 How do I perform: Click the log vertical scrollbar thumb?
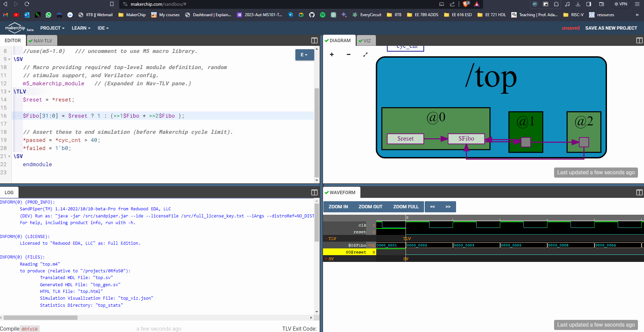coord(317,222)
